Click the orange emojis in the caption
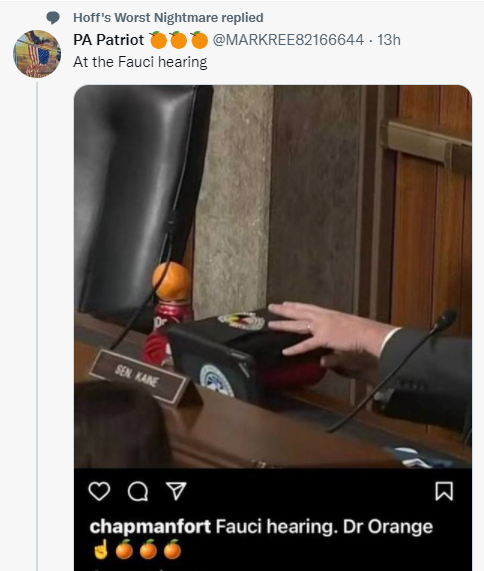This screenshot has height=571, width=484. pos(148,550)
